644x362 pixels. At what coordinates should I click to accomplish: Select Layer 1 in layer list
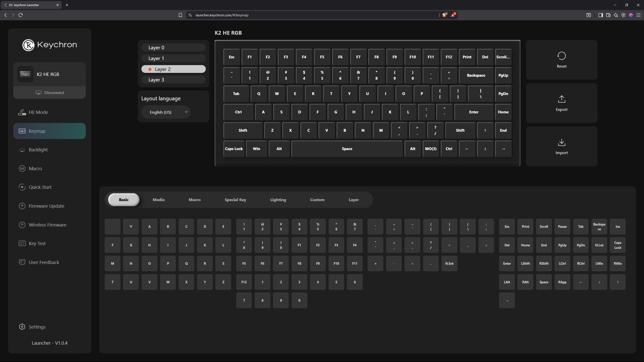point(173,58)
